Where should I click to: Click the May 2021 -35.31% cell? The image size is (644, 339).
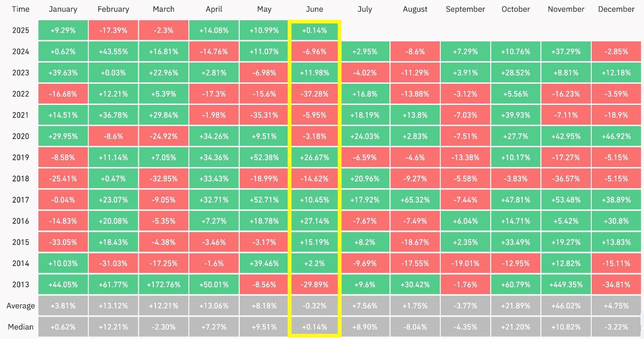tap(264, 115)
